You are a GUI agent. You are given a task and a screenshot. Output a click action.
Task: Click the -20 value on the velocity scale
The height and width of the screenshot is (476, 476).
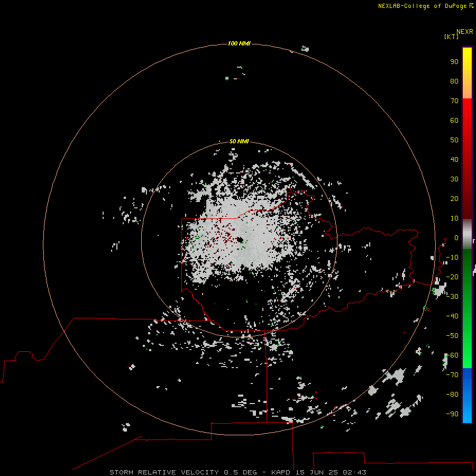[x=452, y=277]
